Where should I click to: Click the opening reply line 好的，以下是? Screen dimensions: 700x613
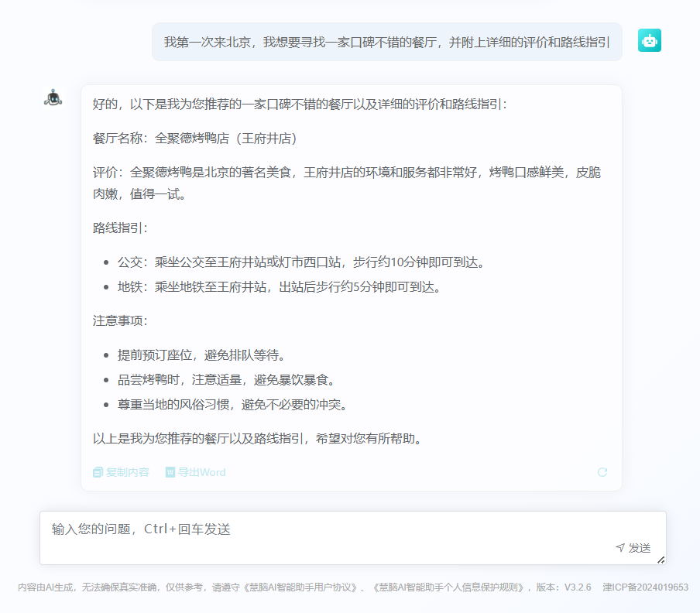(x=300, y=104)
